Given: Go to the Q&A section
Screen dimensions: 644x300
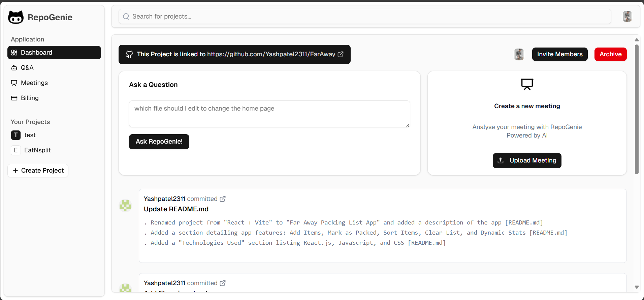Looking at the screenshot, I should pos(27,68).
